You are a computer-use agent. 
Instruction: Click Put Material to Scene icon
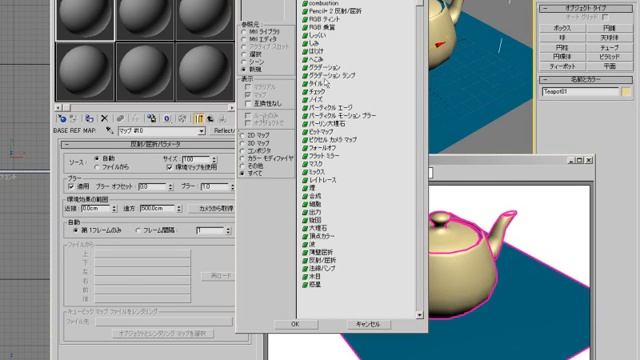74,118
